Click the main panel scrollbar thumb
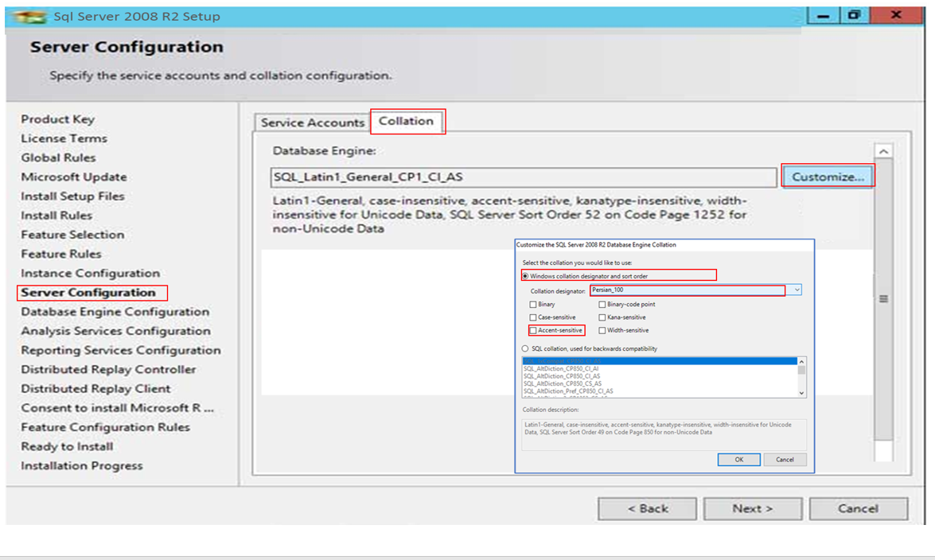 coord(884,299)
